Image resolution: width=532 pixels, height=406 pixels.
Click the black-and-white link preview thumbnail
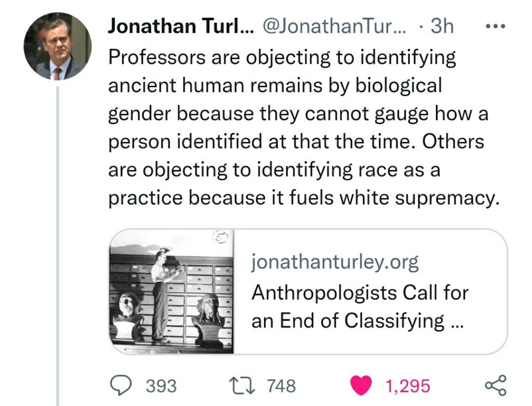coord(171,292)
